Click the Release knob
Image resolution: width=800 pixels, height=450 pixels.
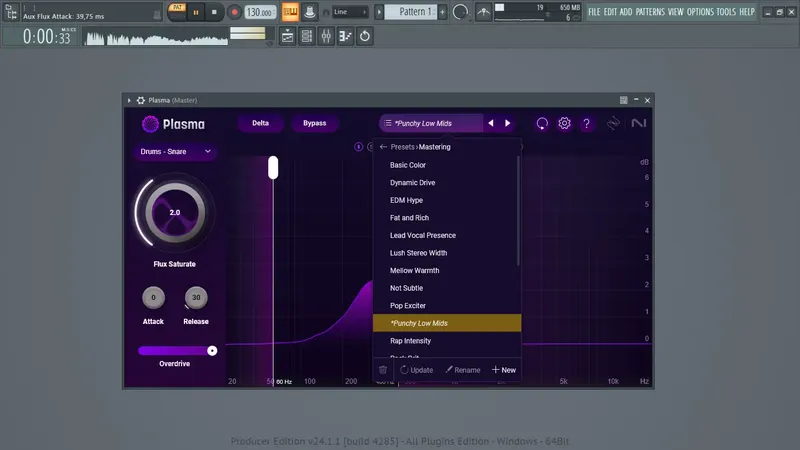[x=196, y=297]
